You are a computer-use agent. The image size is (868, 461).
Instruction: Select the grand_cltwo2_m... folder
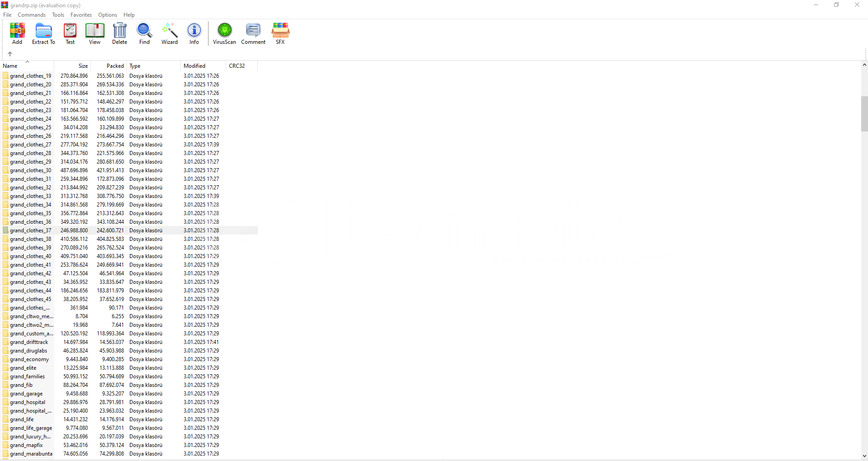[31, 325]
